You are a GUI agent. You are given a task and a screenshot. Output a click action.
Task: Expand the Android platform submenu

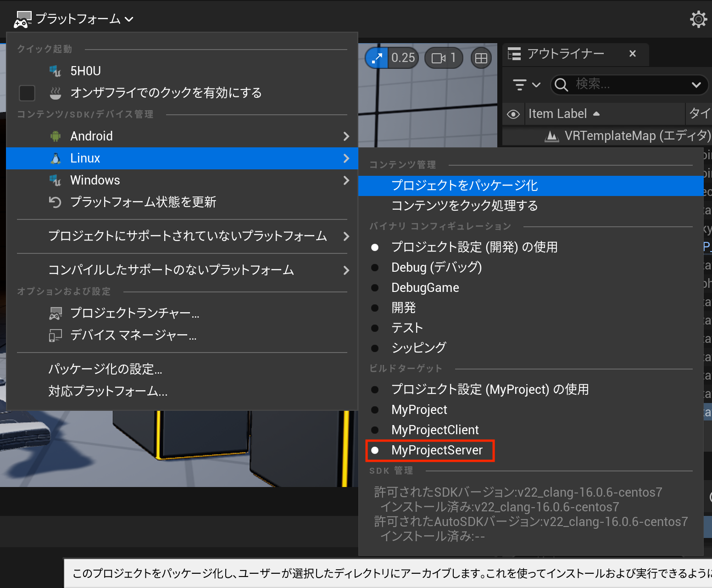(x=182, y=136)
